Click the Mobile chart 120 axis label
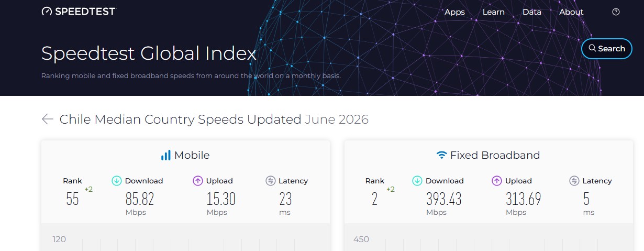The height and width of the screenshot is (251, 644). click(59, 239)
